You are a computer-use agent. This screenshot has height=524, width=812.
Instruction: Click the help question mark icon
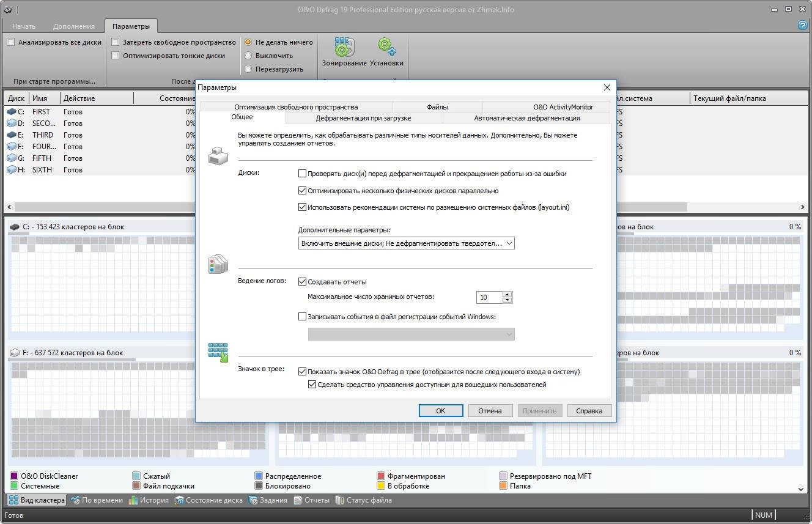click(x=803, y=26)
